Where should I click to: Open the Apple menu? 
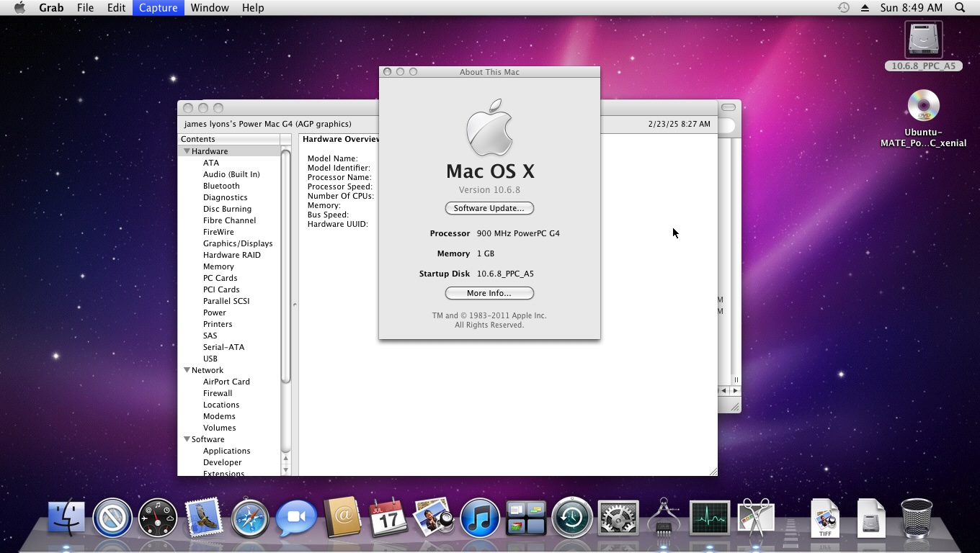click(x=19, y=8)
